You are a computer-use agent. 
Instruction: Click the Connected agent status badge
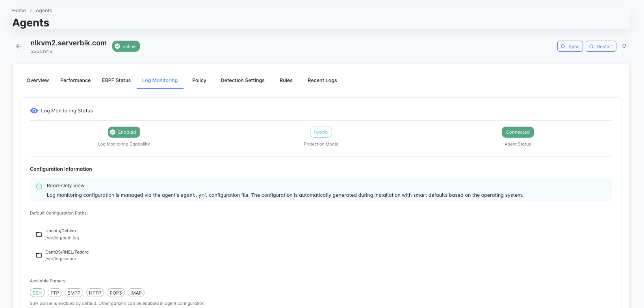(518, 132)
